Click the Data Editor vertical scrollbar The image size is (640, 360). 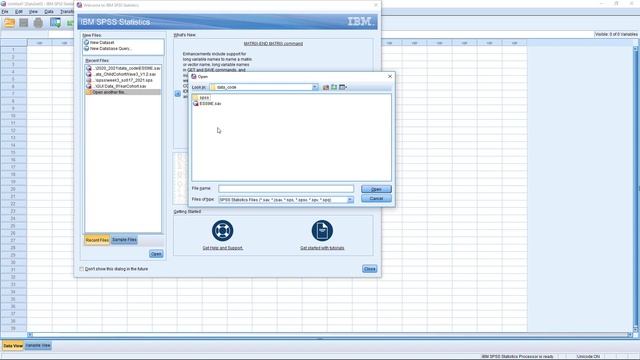pyautogui.click(x=636, y=188)
